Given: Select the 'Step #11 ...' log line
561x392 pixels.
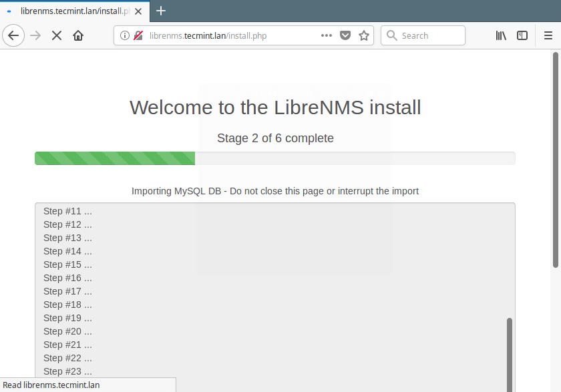Looking at the screenshot, I should tap(67, 211).
